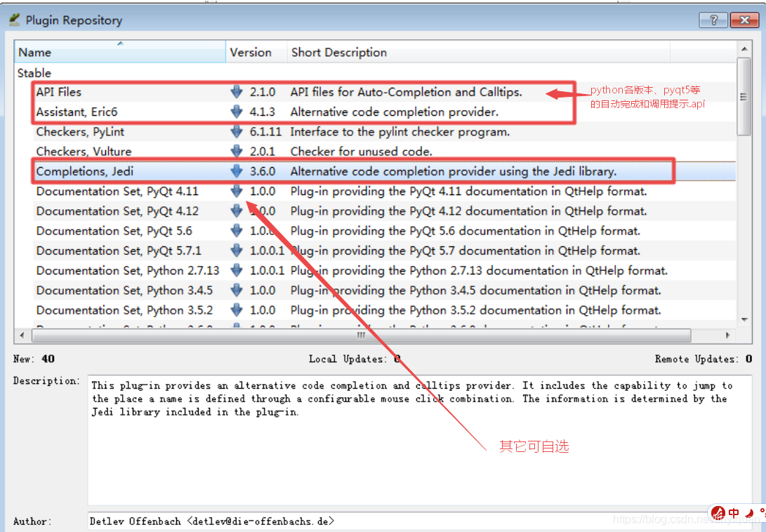
Task: Click the download icon for Documentation Set, PyQt 5.6
Action: (x=237, y=230)
